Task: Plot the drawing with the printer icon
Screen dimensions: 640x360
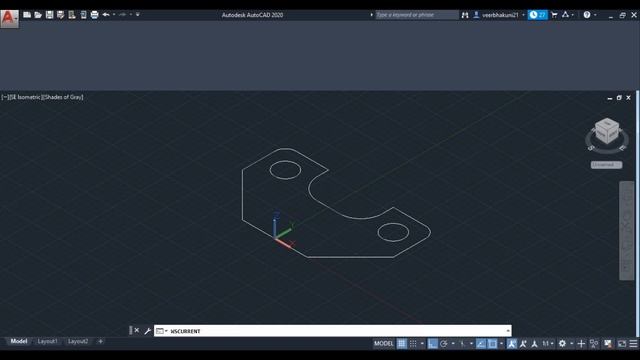Action: tap(94, 15)
